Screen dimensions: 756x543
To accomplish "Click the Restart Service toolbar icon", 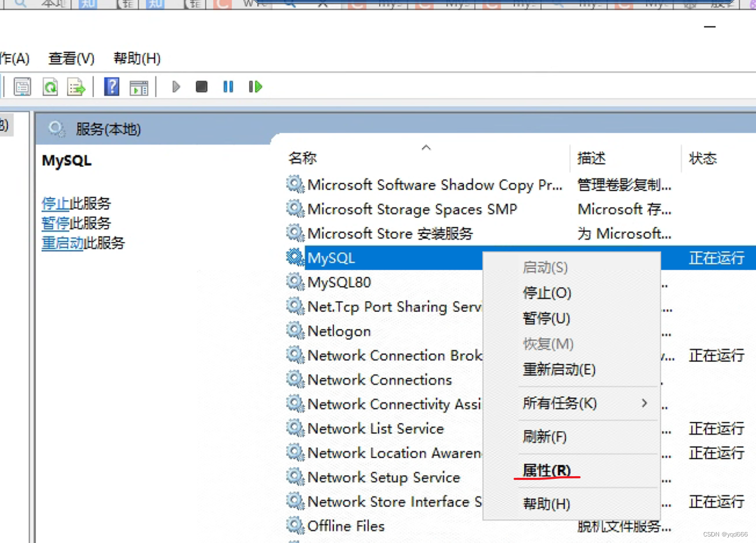I will pyautogui.click(x=255, y=87).
